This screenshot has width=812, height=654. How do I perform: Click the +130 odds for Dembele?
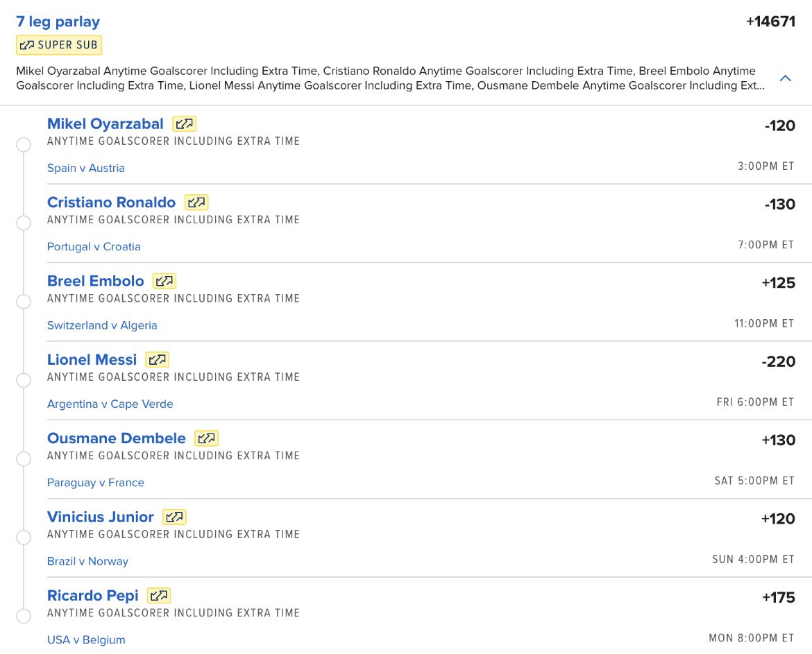click(x=778, y=440)
